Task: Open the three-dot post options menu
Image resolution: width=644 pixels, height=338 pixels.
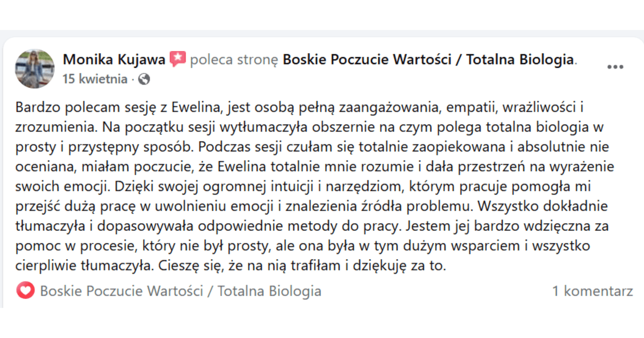Action: (615, 67)
